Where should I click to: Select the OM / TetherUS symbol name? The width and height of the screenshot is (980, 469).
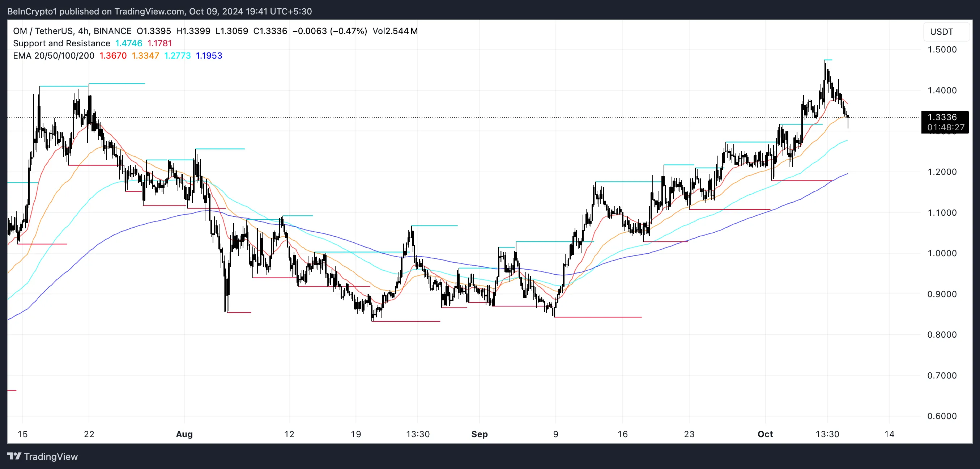coord(44,31)
